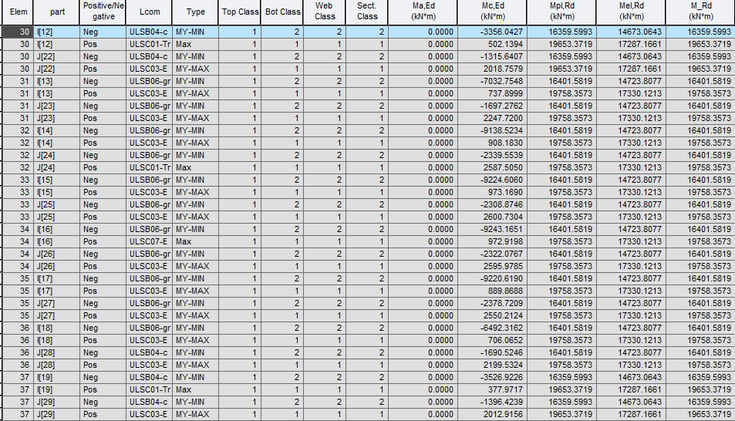Click the Mc,Ed value -9138.5234
Image resolution: width=735 pixels, height=421 pixels.
click(492, 131)
